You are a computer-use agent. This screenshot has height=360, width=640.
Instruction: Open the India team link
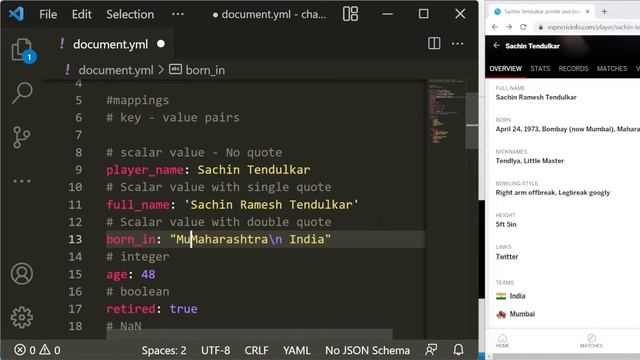pyautogui.click(x=517, y=296)
